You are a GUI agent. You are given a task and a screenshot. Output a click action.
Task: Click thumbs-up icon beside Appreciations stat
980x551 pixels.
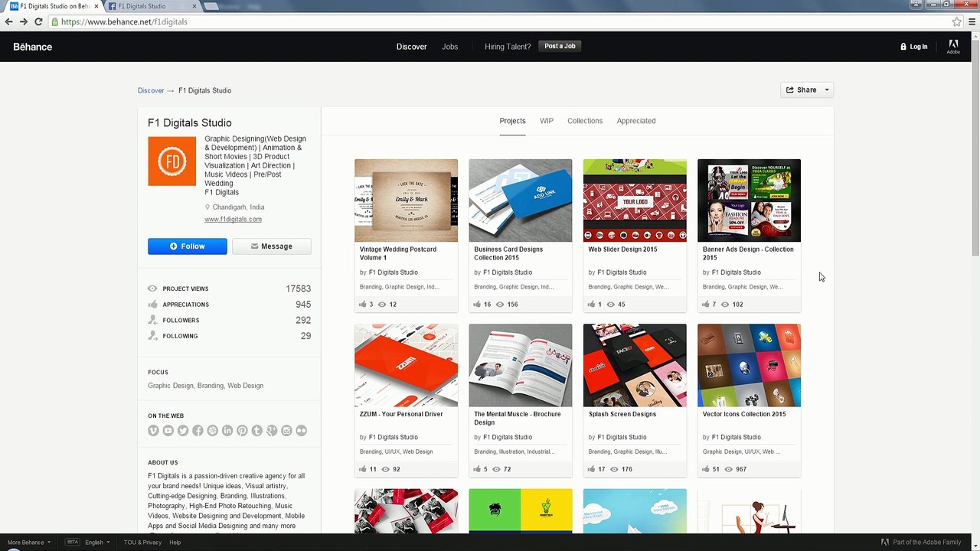(x=152, y=304)
